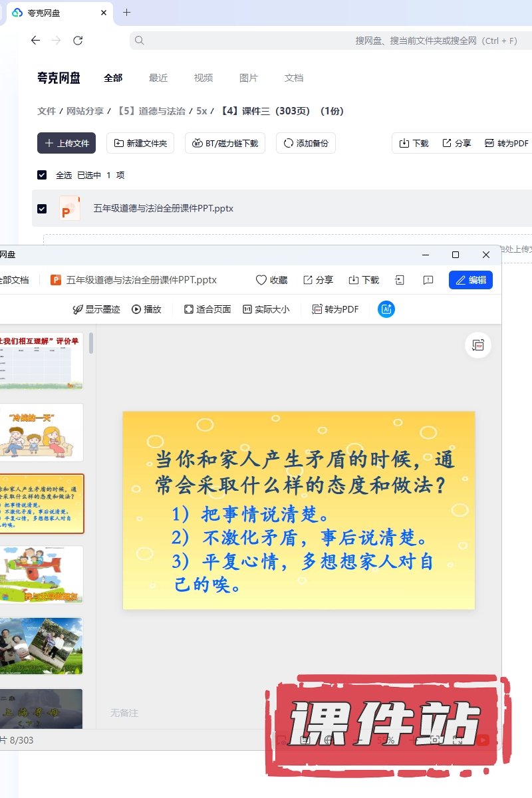This screenshot has width=532, height=798.
Task: Click 实际大小 actual size button
Action: pos(265,309)
